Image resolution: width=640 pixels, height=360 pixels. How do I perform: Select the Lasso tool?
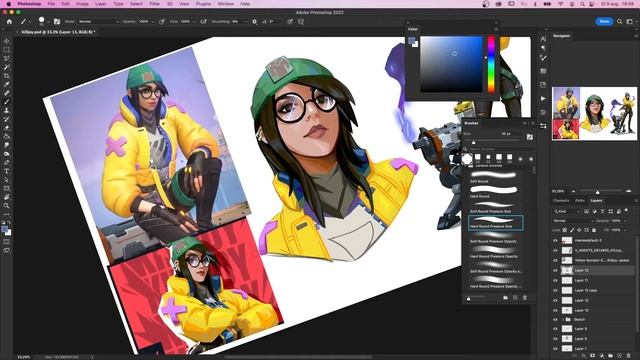point(7,58)
